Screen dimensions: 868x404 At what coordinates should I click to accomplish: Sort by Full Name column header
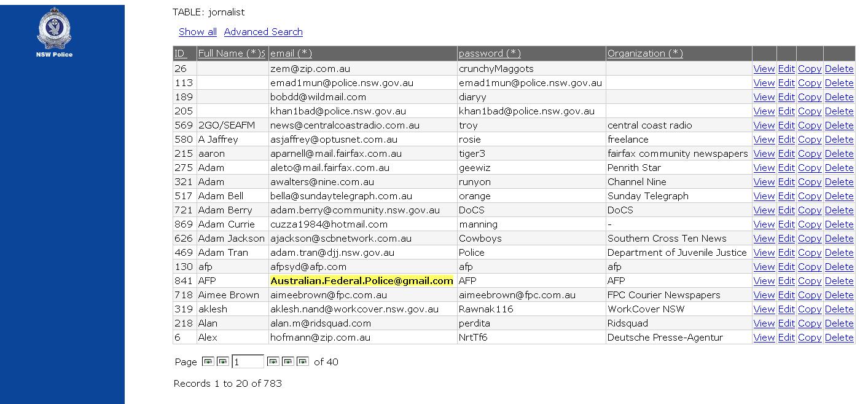click(x=230, y=53)
